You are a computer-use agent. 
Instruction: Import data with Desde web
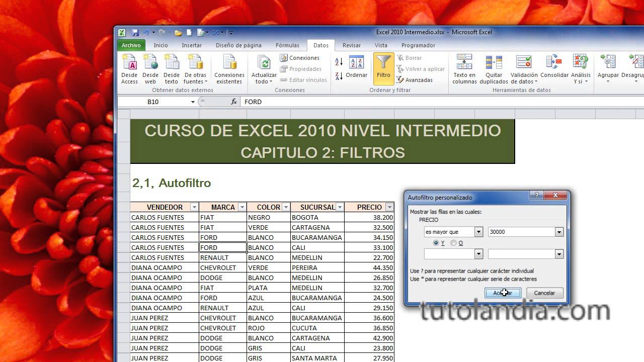tap(150, 69)
